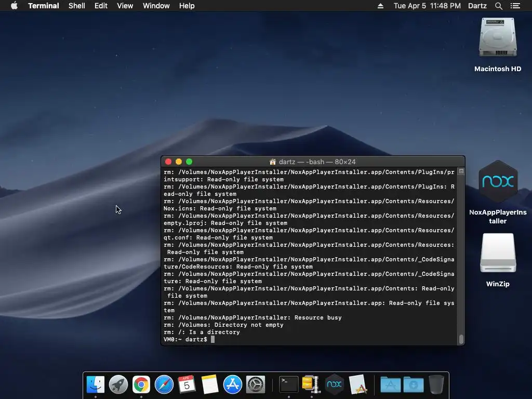Open Finder from the Dock

(96, 384)
